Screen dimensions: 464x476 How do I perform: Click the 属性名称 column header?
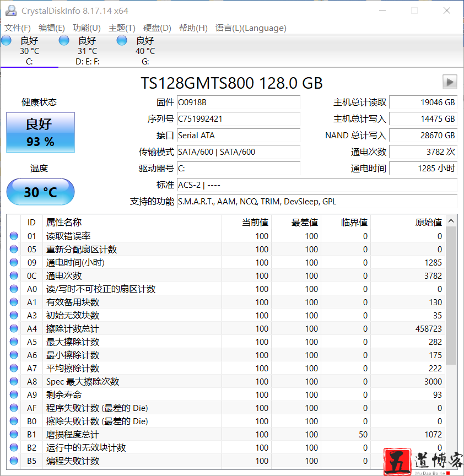click(132, 222)
